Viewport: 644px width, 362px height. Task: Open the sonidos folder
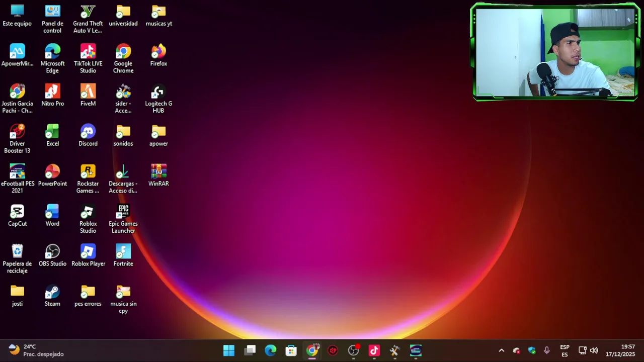[x=123, y=136]
